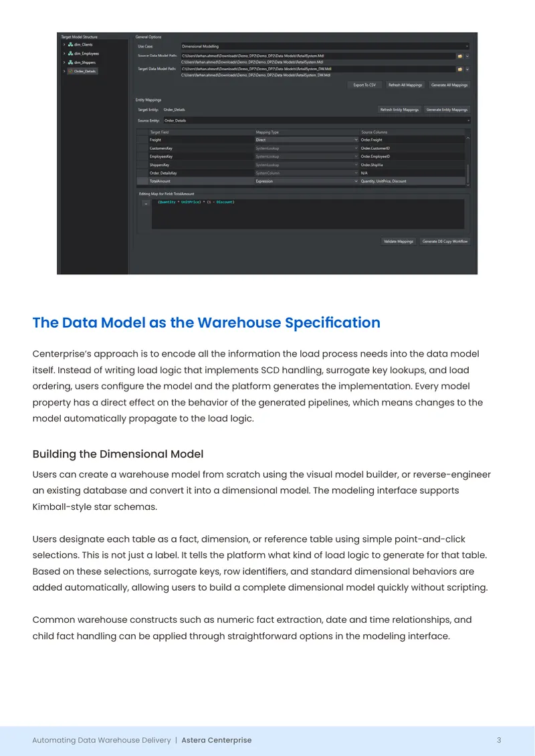535x756 pixels.
Task: Select the dim_Clients tree item
Action: point(83,44)
